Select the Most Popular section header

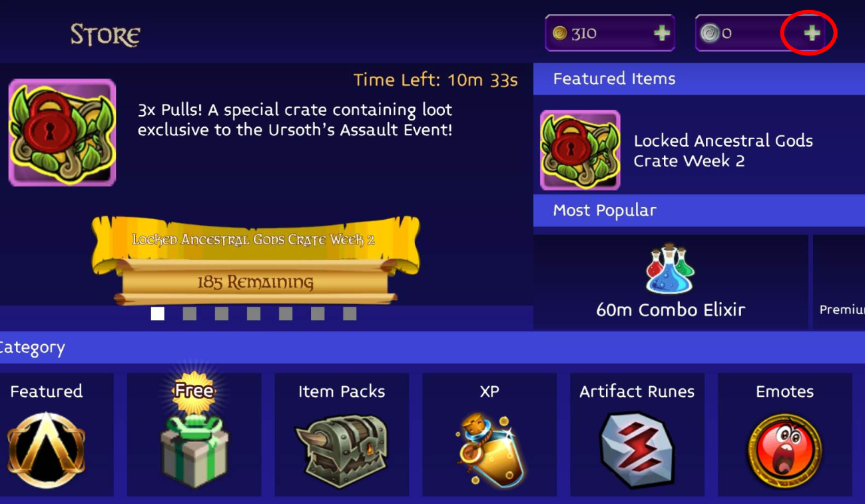coord(699,210)
